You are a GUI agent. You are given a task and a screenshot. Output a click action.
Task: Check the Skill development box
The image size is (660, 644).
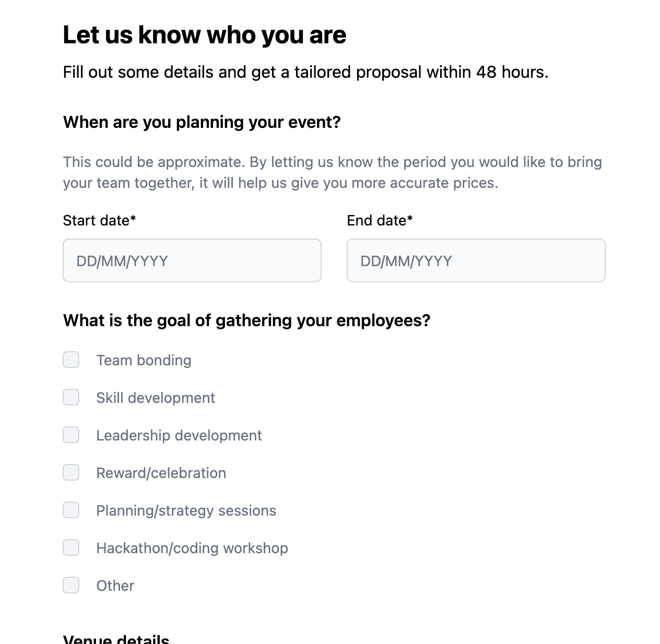[71, 397]
